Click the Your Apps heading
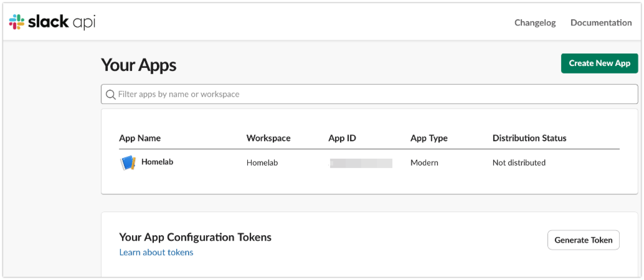Image resolution: width=644 pixels, height=280 pixels. (139, 65)
